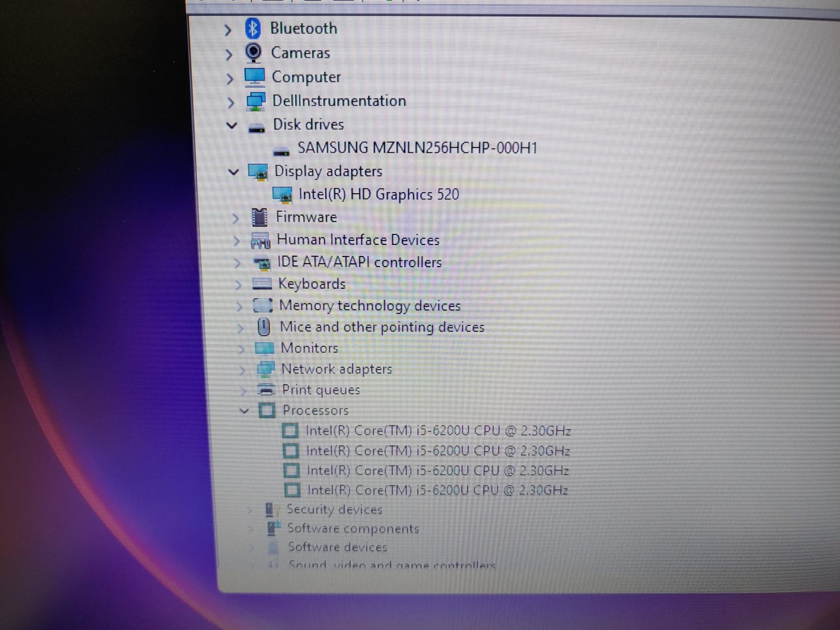Click the Processors category icon
840x630 pixels.
pyautogui.click(x=267, y=410)
